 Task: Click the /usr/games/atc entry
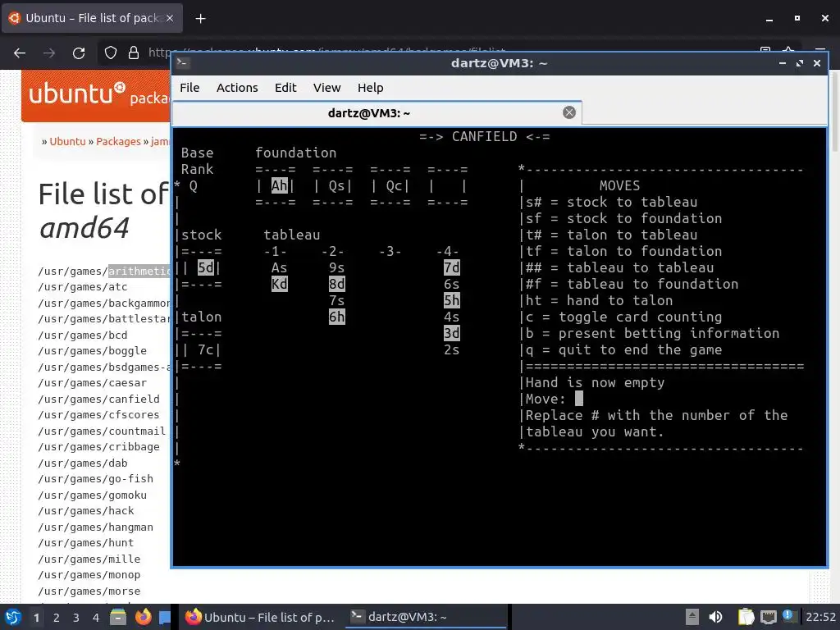83,287
